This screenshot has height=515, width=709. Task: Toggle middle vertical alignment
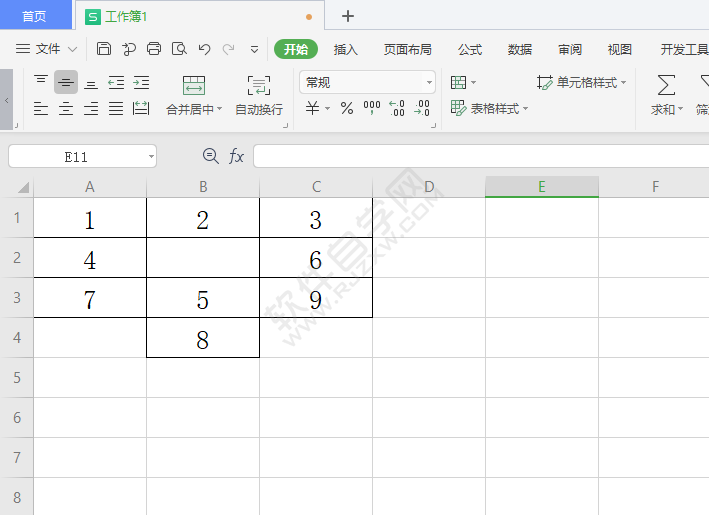point(66,82)
